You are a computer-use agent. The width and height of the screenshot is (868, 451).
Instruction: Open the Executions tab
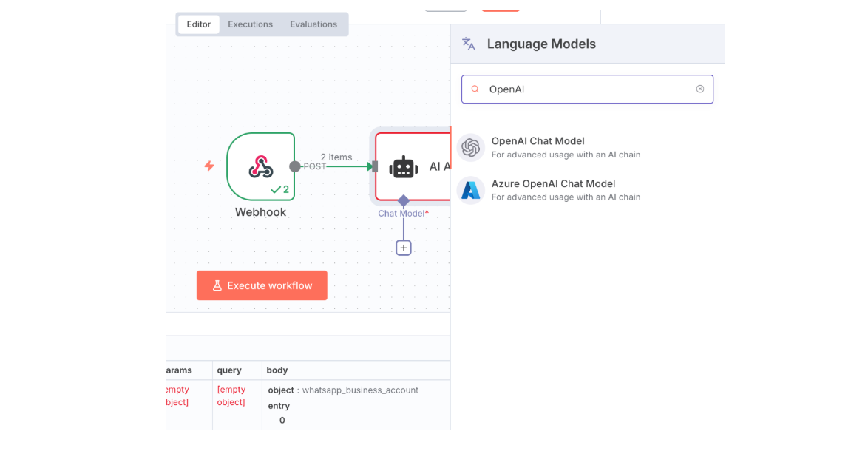[250, 24]
